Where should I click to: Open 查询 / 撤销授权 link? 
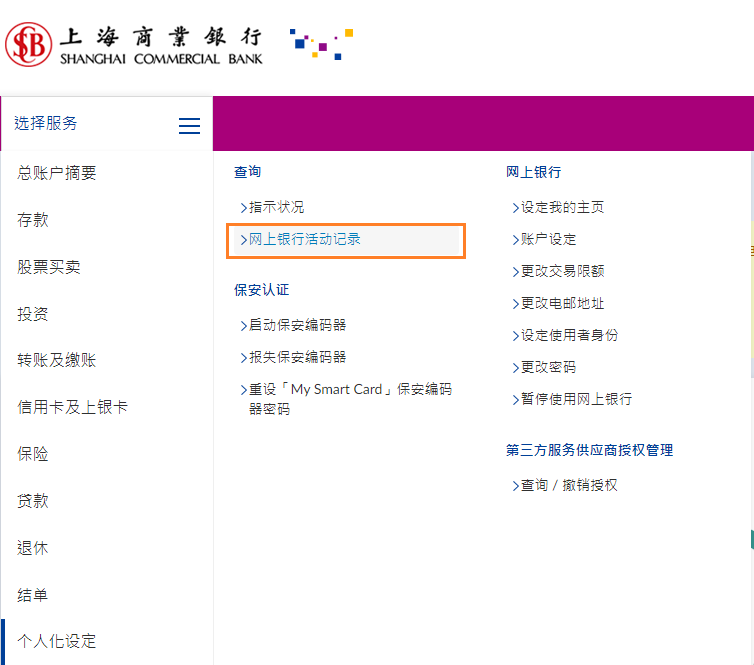pyautogui.click(x=569, y=485)
